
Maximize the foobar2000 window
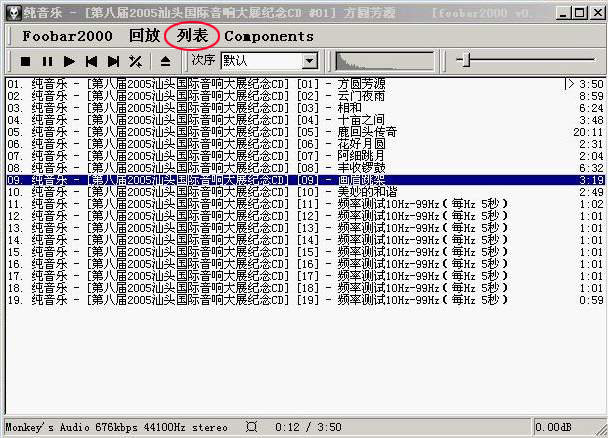tap(580, 13)
